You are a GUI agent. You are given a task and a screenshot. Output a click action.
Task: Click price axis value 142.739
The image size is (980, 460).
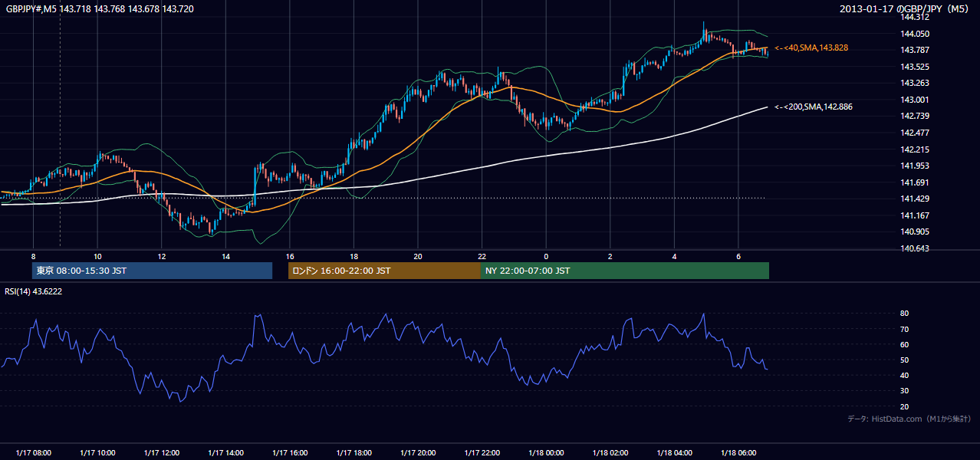[914, 117]
